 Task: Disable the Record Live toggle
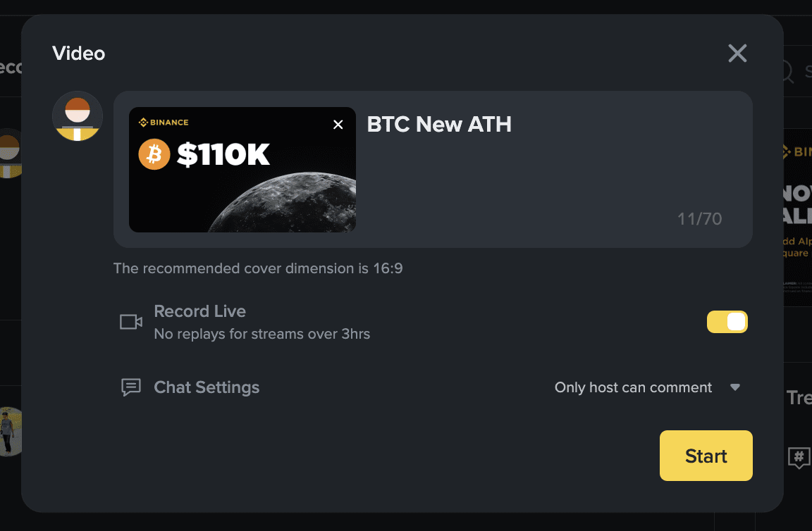pyautogui.click(x=727, y=322)
